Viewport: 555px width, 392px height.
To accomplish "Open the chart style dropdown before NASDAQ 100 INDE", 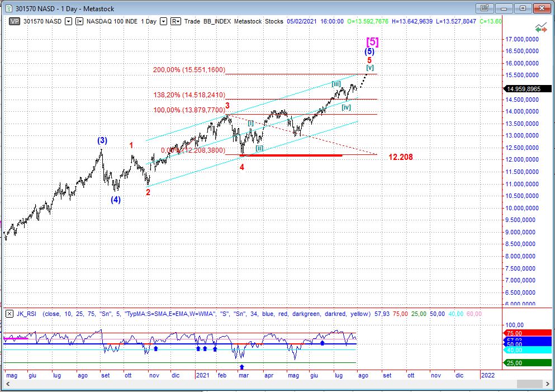I will pos(79,21).
